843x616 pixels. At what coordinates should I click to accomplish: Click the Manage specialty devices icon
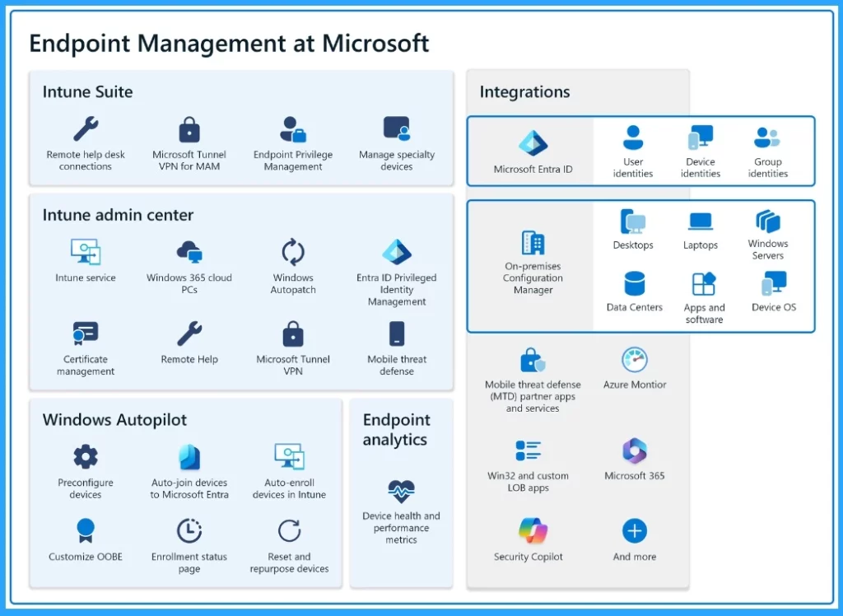(x=397, y=129)
